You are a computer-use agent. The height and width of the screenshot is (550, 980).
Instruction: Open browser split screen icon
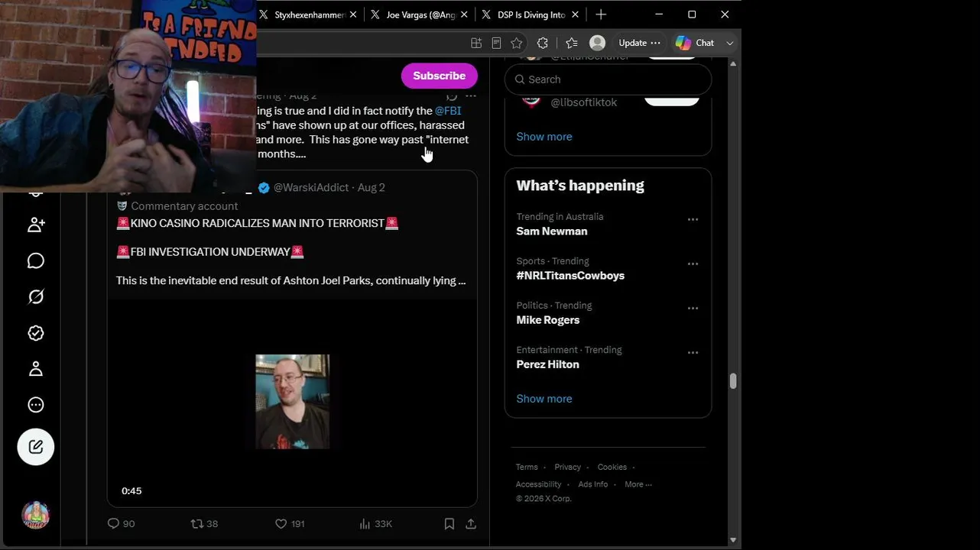click(476, 43)
